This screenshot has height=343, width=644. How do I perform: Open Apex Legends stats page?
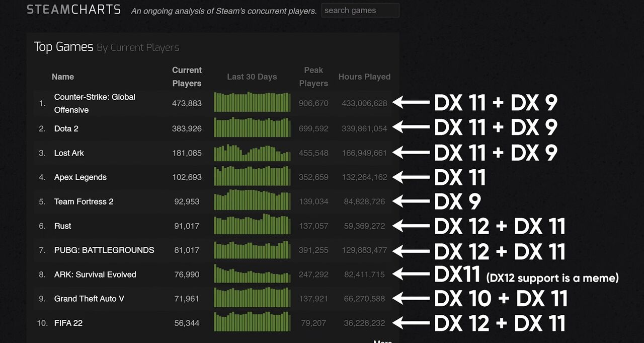coord(80,177)
